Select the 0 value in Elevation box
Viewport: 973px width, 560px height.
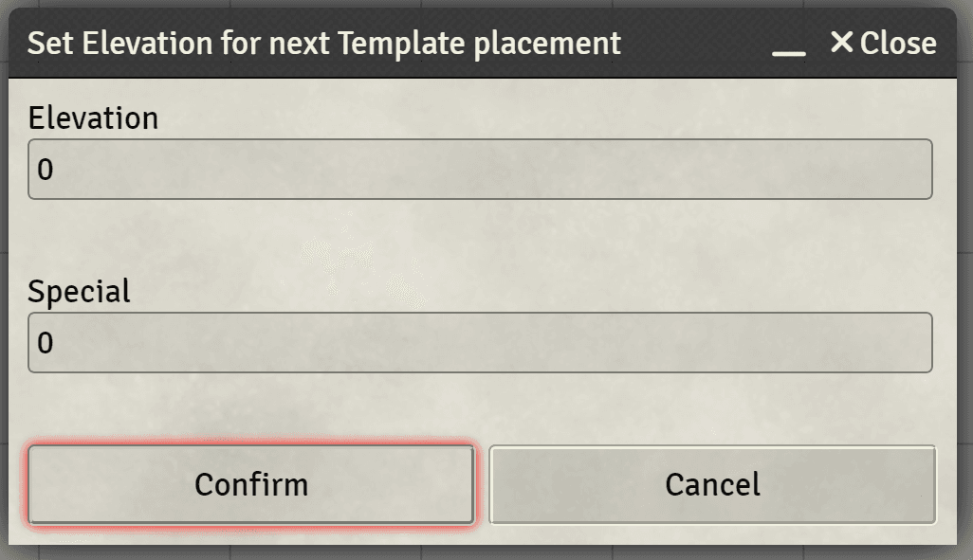(x=46, y=170)
